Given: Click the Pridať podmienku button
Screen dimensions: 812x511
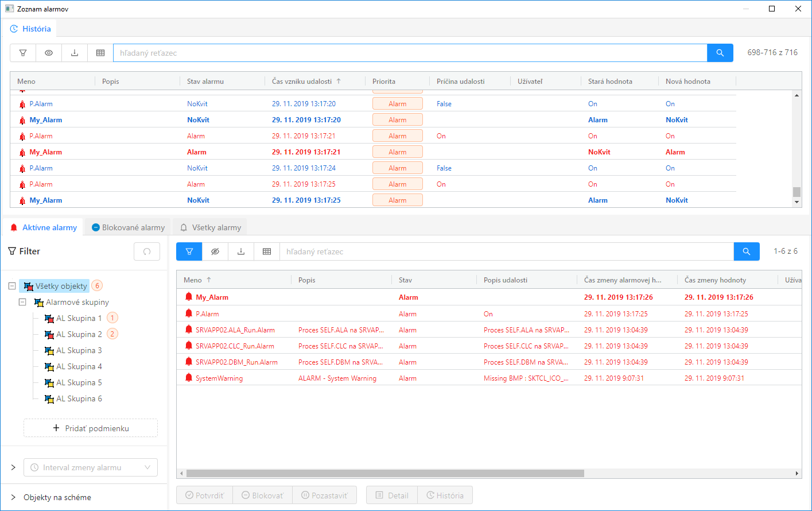Looking at the screenshot, I should tap(91, 428).
